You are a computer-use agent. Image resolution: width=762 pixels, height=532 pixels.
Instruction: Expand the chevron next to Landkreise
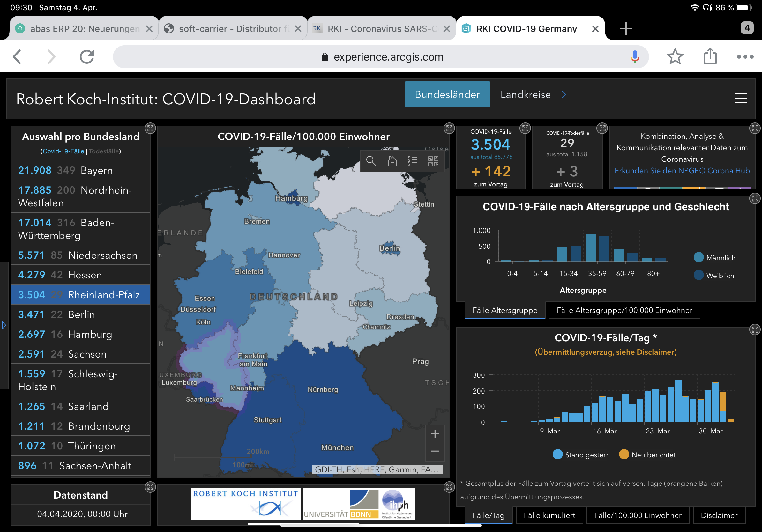point(564,95)
